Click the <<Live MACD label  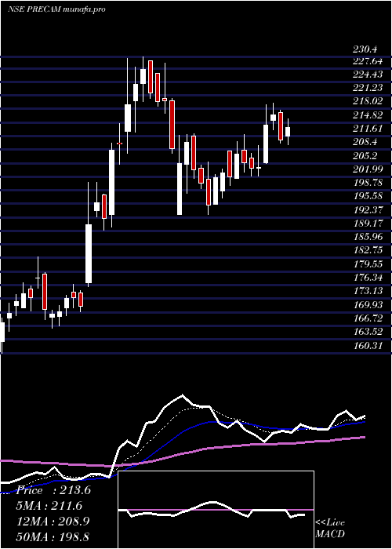coord(330,528)
